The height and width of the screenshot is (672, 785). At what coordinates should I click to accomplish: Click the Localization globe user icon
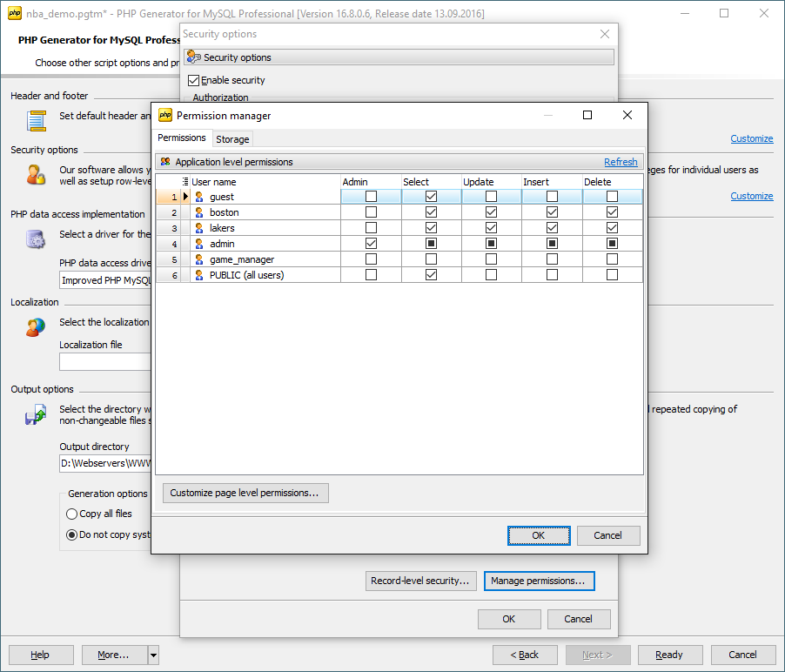click(36, 327)
